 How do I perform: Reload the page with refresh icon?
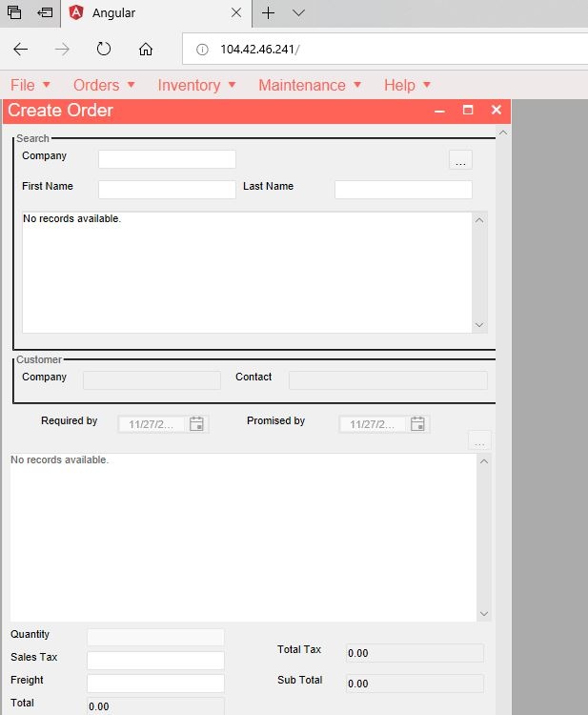(104, 49)
